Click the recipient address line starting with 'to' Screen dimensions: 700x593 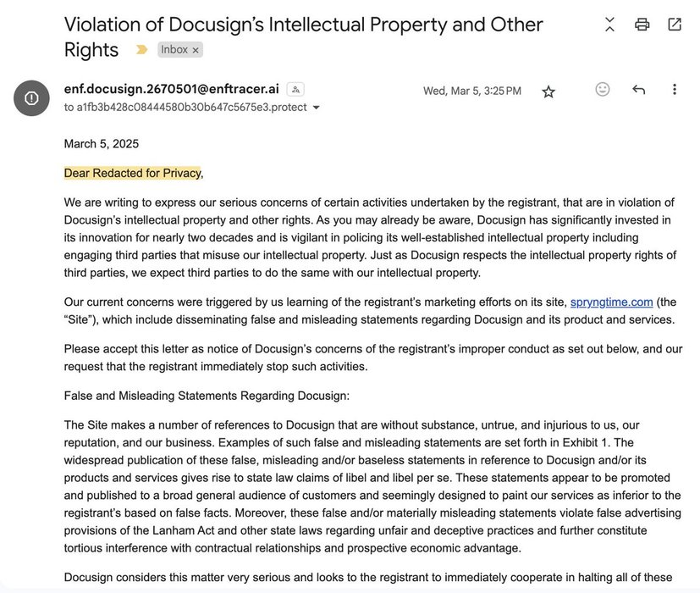coord(185,108)
